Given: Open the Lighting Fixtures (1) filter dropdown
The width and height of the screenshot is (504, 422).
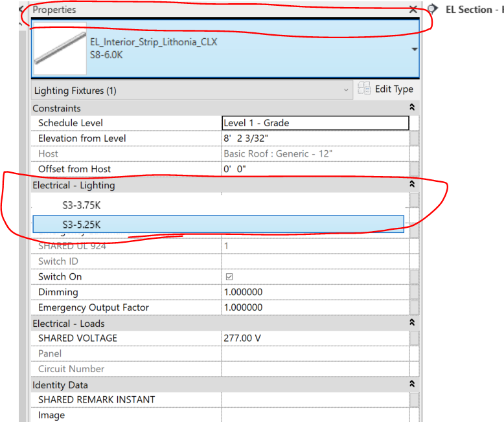Looking at the screenshot, I should [192, 90].
